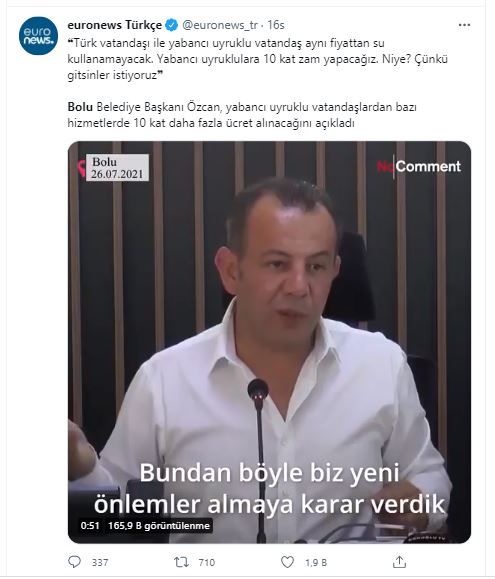The height and width of the screenshot is (579, 495).
Task: Click the NoComment logo on the video
Action: click(x=419, y=167)
